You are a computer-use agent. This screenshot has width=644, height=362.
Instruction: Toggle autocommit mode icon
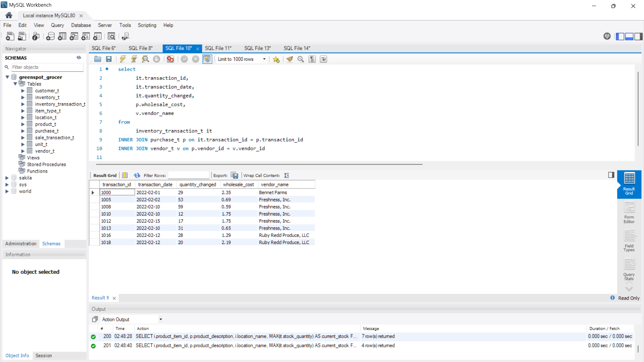[x=207, y=59]
